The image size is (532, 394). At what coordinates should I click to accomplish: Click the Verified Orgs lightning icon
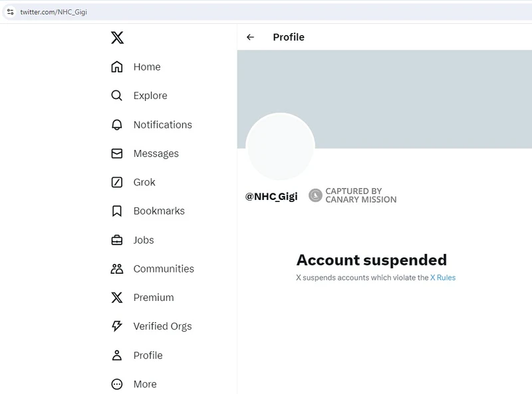pos(117,326)
